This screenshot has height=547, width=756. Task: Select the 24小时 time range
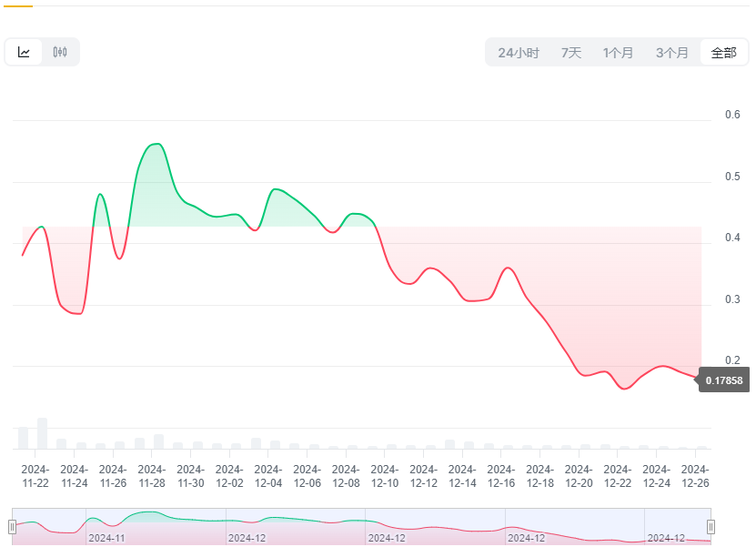click(519, 53)
